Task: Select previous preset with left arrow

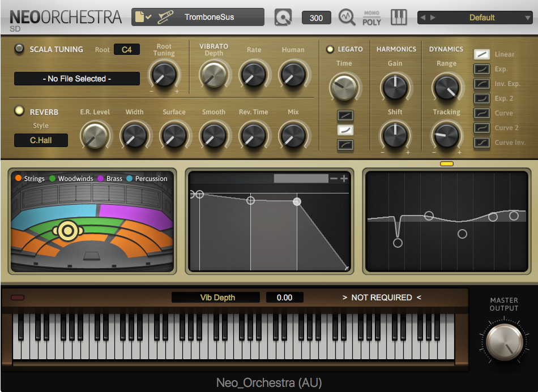Action: (423, 18)
